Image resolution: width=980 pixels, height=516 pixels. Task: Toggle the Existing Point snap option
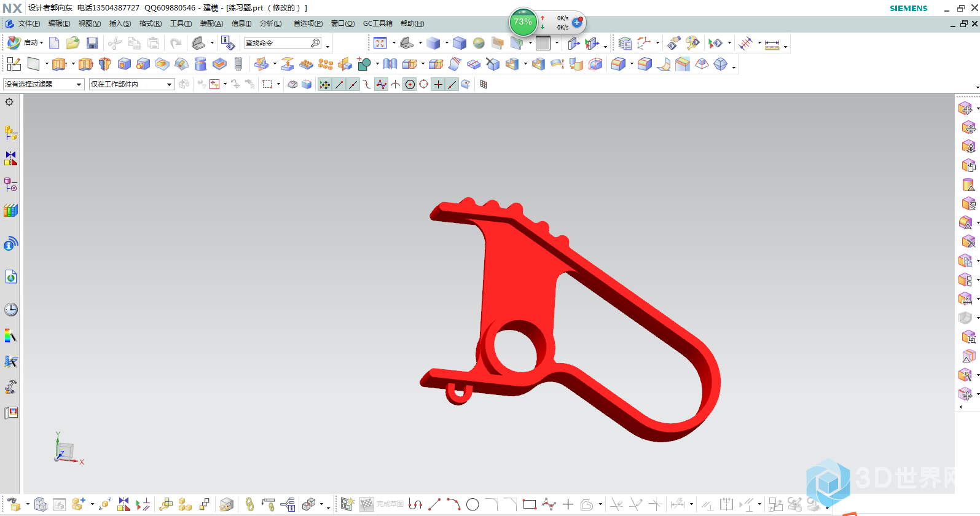(438, 84)
